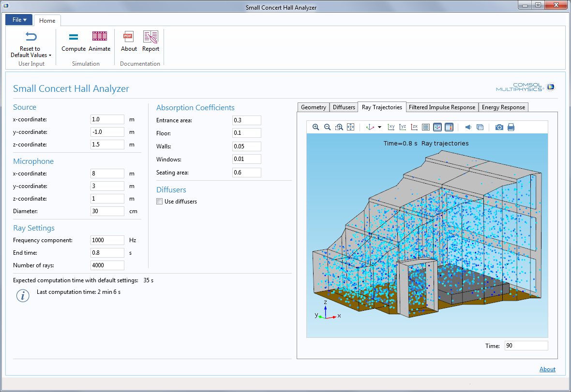Click the Source y-coordinate field
The height and width of the screenshot is (392, 571).
point(107,132)
